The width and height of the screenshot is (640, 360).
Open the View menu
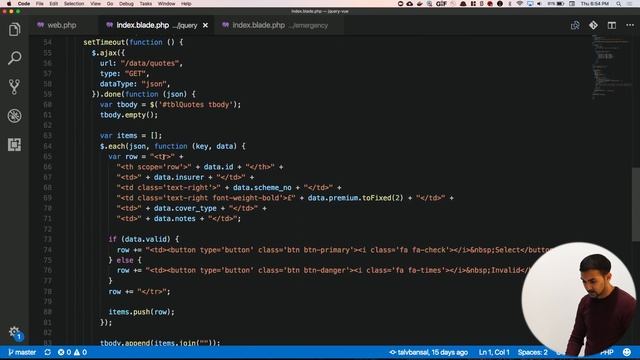pos(96,4)
